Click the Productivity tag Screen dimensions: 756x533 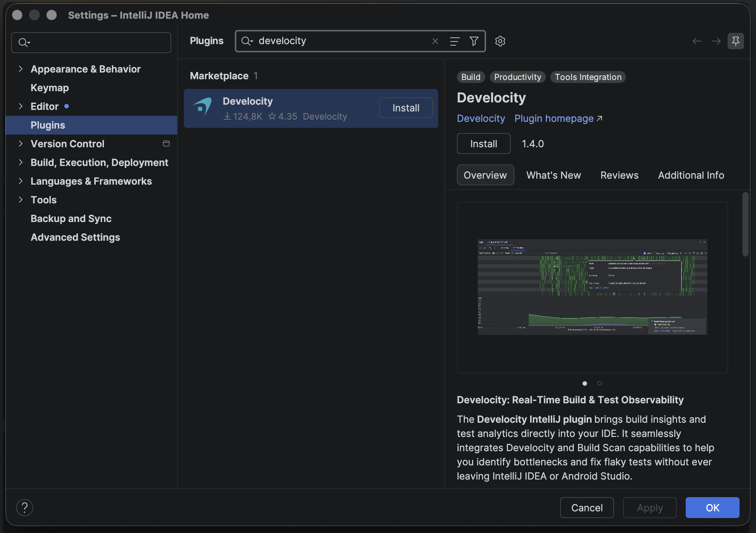click(517, 77)
